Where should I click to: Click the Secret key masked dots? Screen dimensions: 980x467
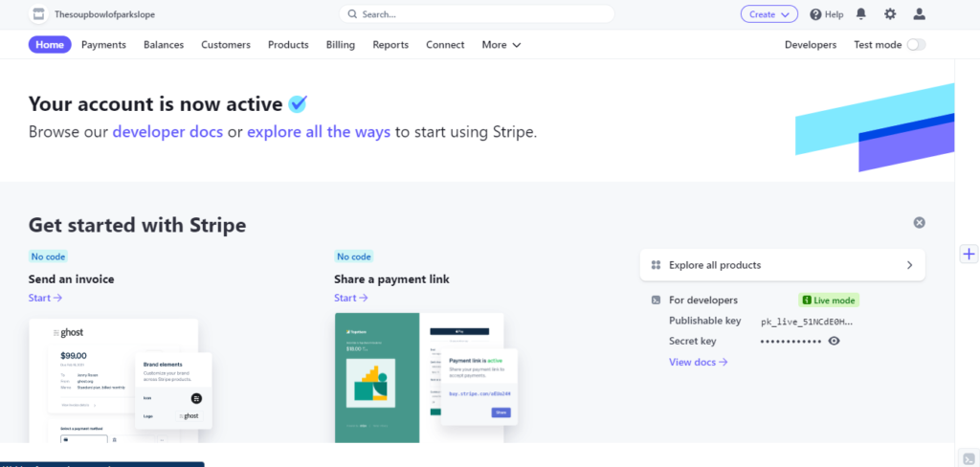(x=790, y=342)
